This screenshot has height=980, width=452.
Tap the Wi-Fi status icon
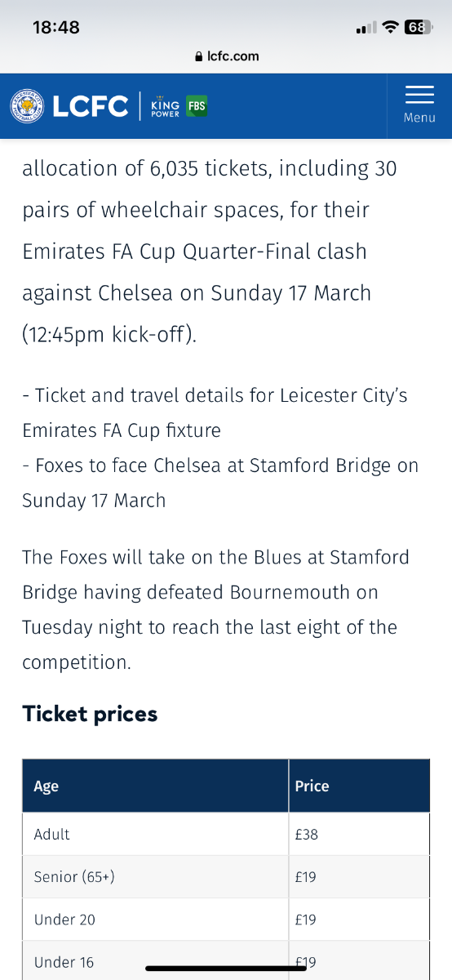click(x=391, y=28)
